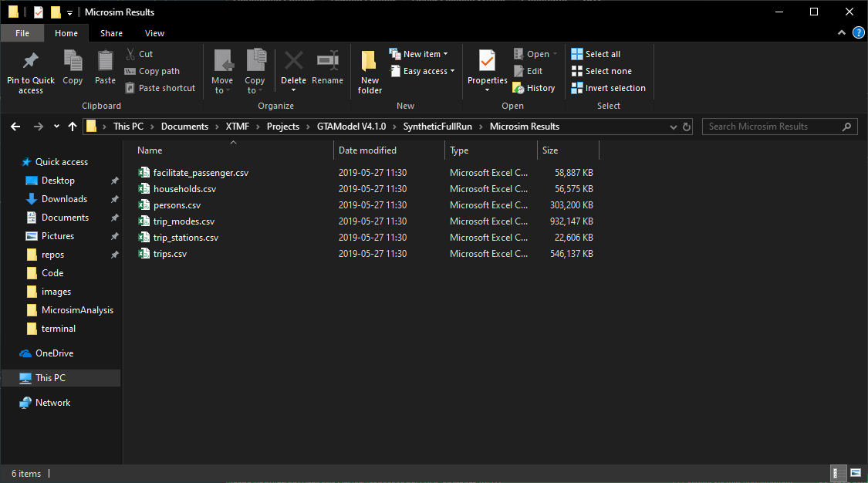The width and height of the screenshot is (868, 483).
Task: Open Pictures in the sidebar
Action: pos(58,236)
